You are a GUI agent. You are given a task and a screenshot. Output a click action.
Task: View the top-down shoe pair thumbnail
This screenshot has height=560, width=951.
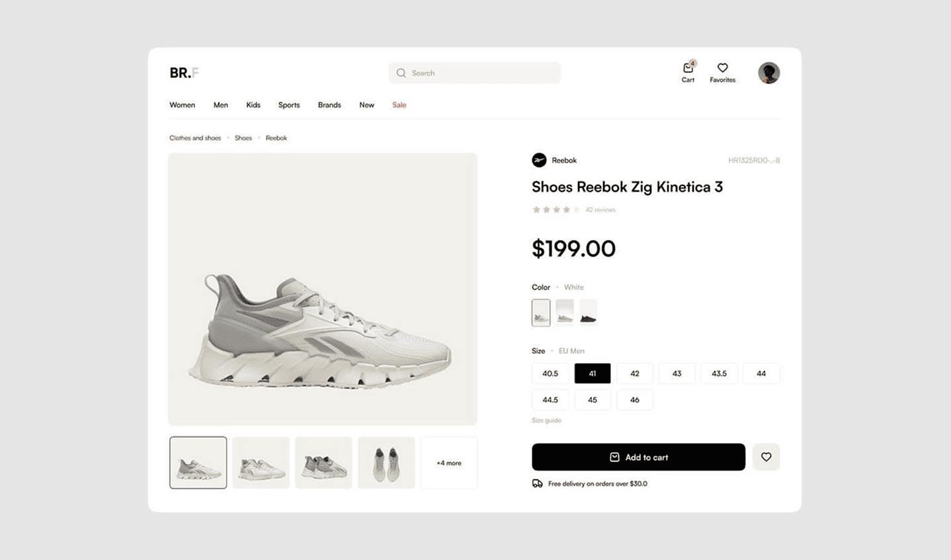386,463
